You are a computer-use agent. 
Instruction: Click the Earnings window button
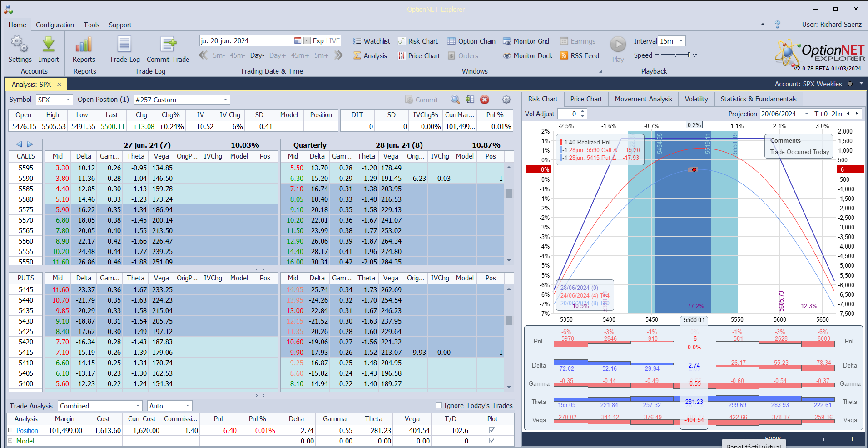[578, 41]
